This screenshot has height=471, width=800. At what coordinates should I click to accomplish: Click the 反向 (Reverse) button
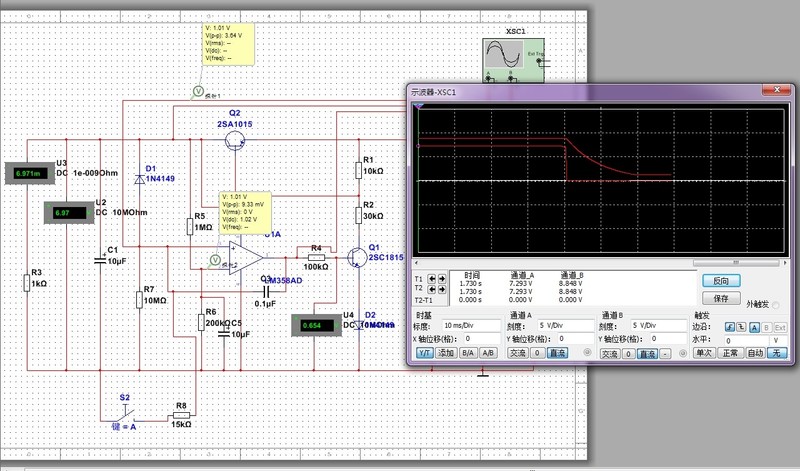pos(720,281)
